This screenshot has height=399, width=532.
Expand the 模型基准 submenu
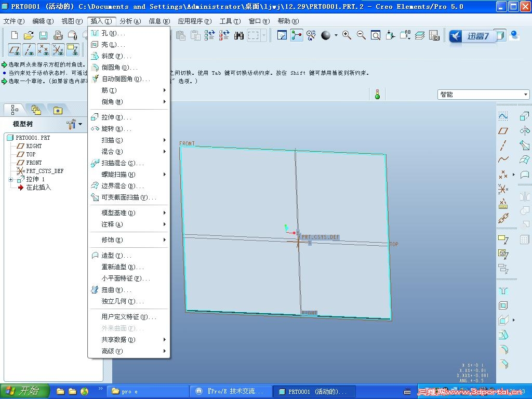129,212
